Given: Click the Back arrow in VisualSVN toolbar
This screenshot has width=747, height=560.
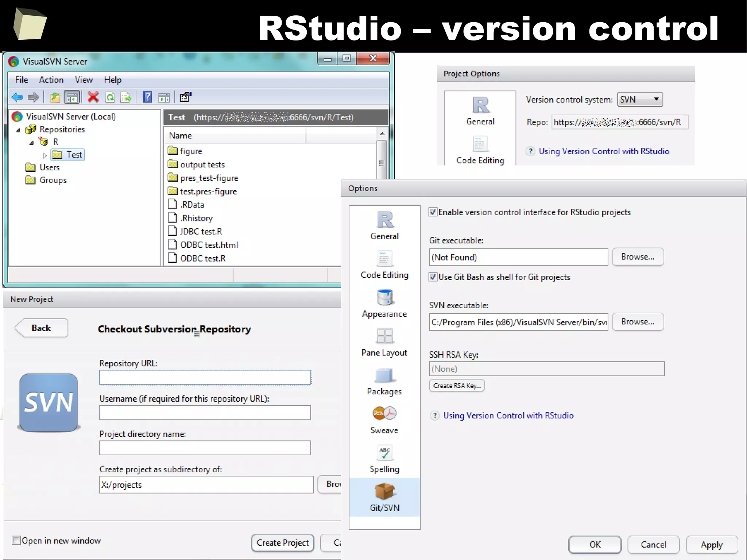Looking at the screenshot, I should 17,97.
